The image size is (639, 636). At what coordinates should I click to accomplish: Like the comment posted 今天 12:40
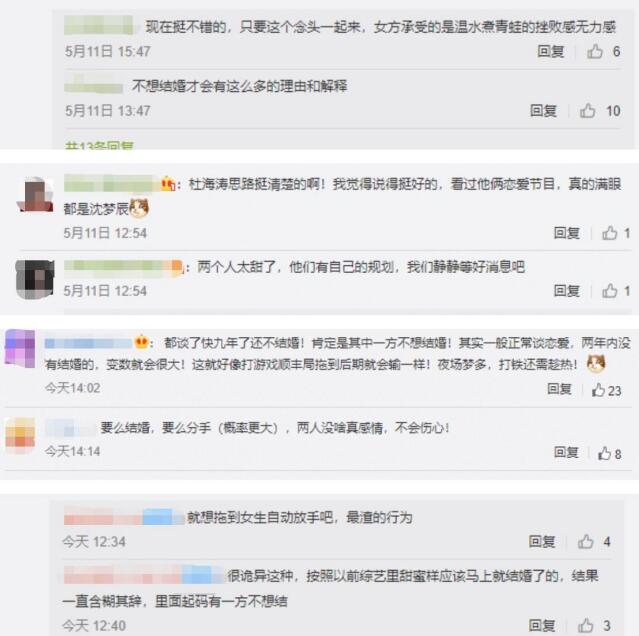tap(586, 625)
